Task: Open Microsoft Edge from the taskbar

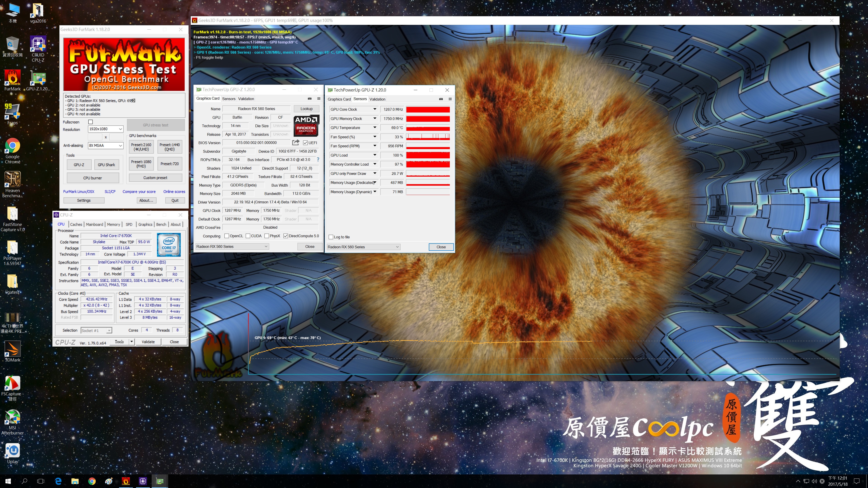Action: pyautogui.click(x=58, y=481)
